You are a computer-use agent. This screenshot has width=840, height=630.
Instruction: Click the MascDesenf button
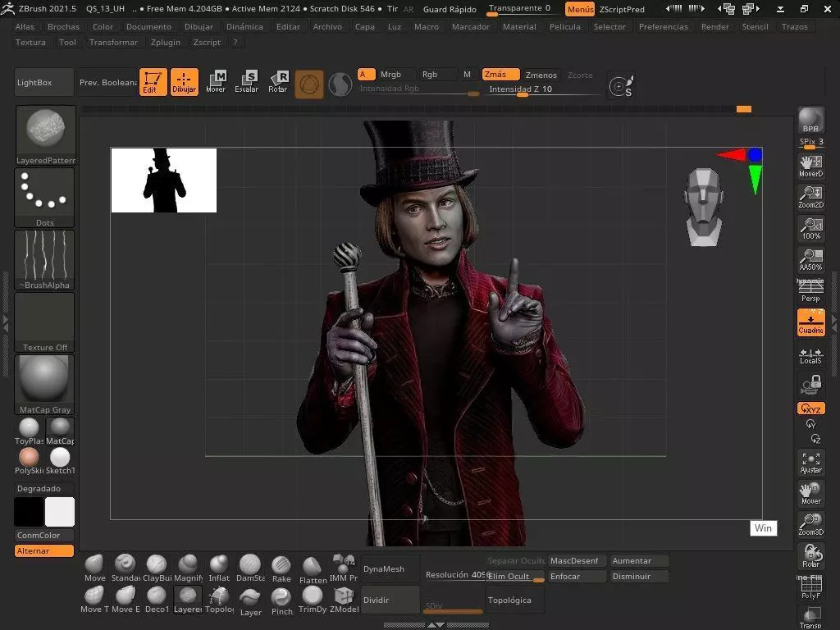(577, 561)
